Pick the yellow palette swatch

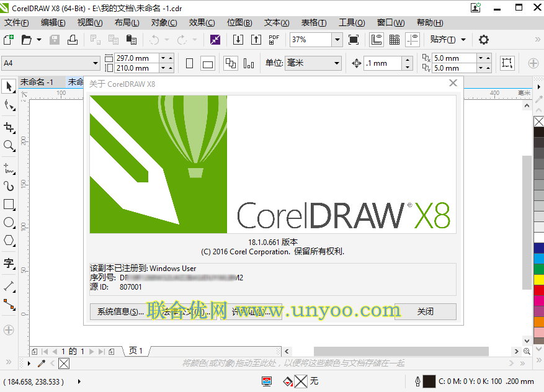click(x=539, y=280)
